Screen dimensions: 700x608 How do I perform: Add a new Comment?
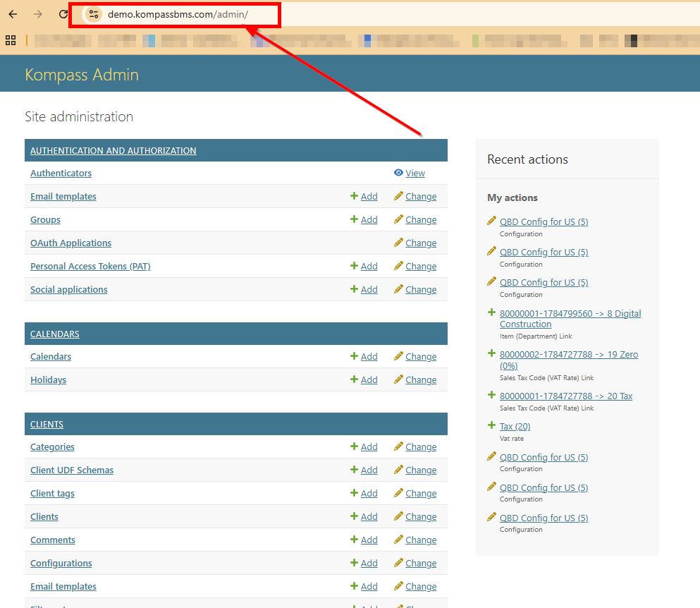pos(364,540)
